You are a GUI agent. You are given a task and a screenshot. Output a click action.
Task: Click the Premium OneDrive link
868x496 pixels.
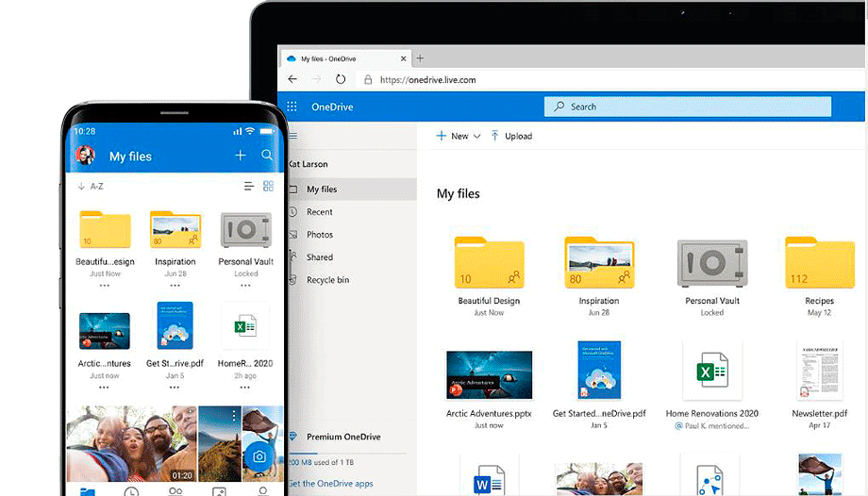[343, 437]
